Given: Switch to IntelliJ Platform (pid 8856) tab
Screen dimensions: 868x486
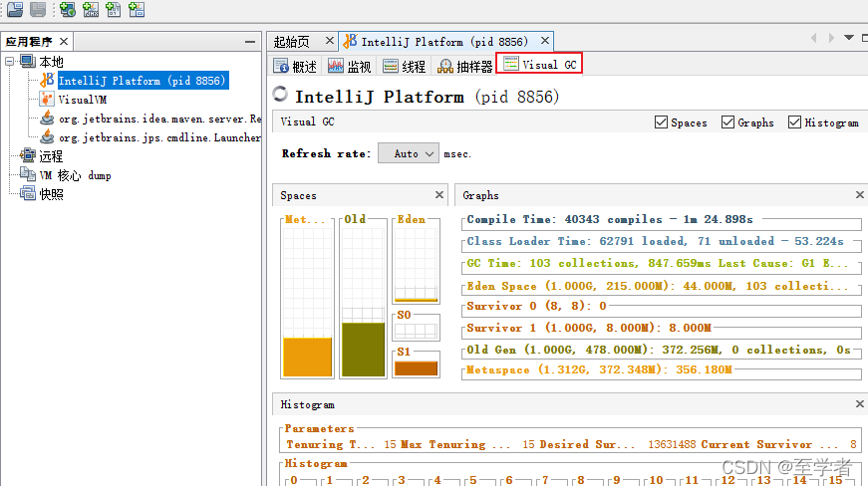Looking at the screenshot, I should [444, 42].
